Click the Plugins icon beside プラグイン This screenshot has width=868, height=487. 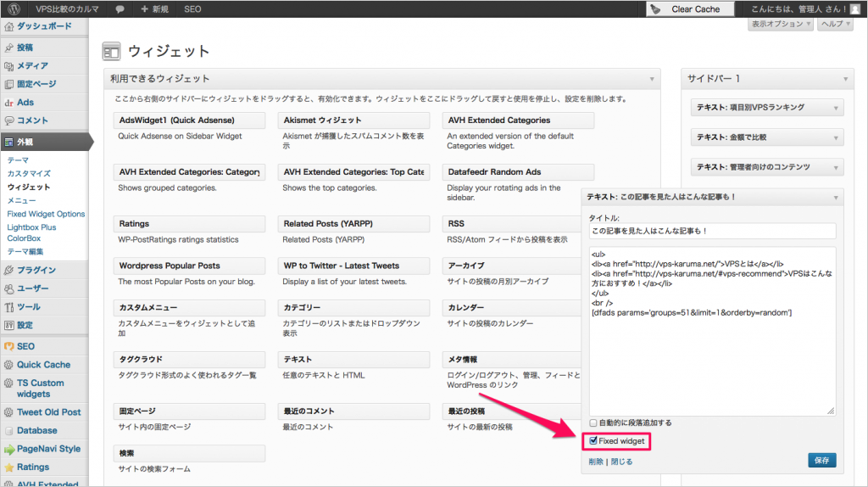click(8, 271)
